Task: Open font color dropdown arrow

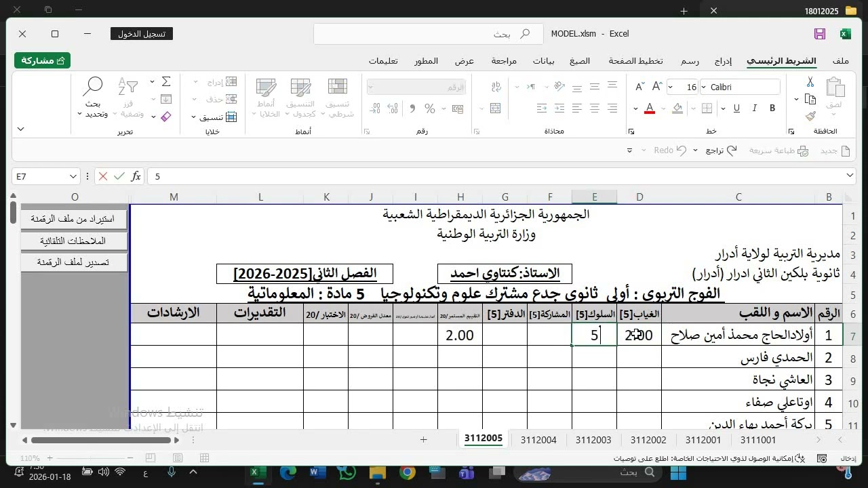Action: (x=635, y=108)
